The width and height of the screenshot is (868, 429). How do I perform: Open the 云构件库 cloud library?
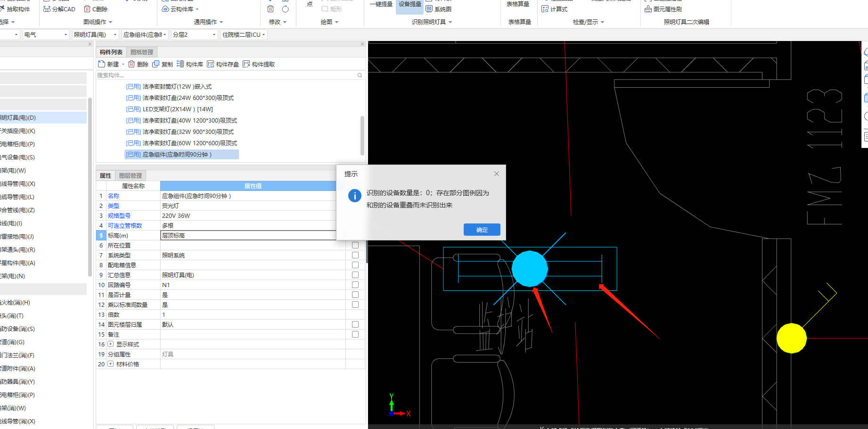180,9
